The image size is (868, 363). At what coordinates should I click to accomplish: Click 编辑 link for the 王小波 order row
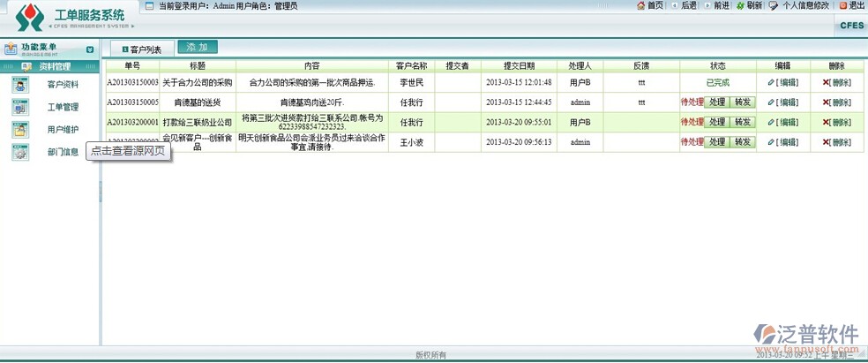tap(782, 142)
